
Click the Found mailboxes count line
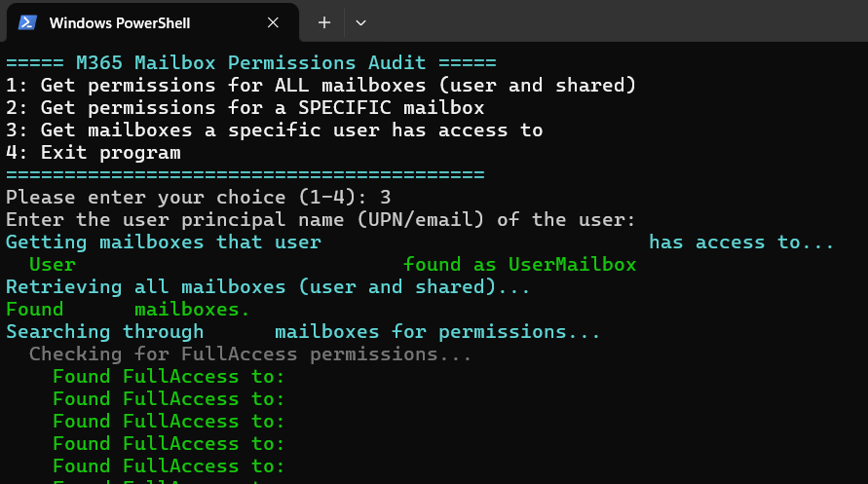click(x=128, y=310)
